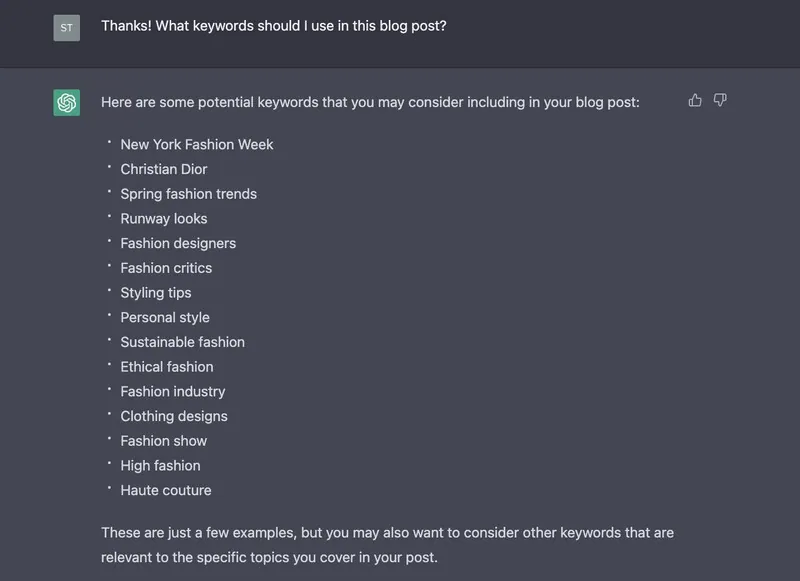The height and width of the screenshot is (581, 800).
Task: Click the "Personal style" keyword
Action: point(165,317)
